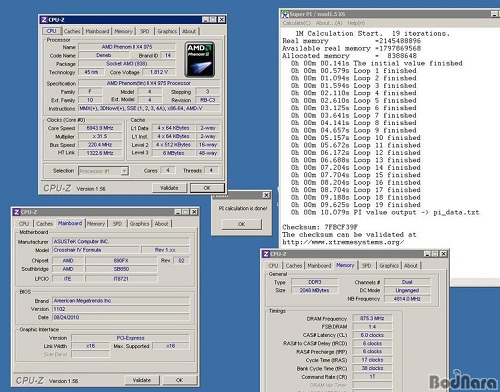The width and height of the screenshot is (500, 392).
Task: Open the Calculate(C) menu in Super PI
Action: click(x=297, y=23)
